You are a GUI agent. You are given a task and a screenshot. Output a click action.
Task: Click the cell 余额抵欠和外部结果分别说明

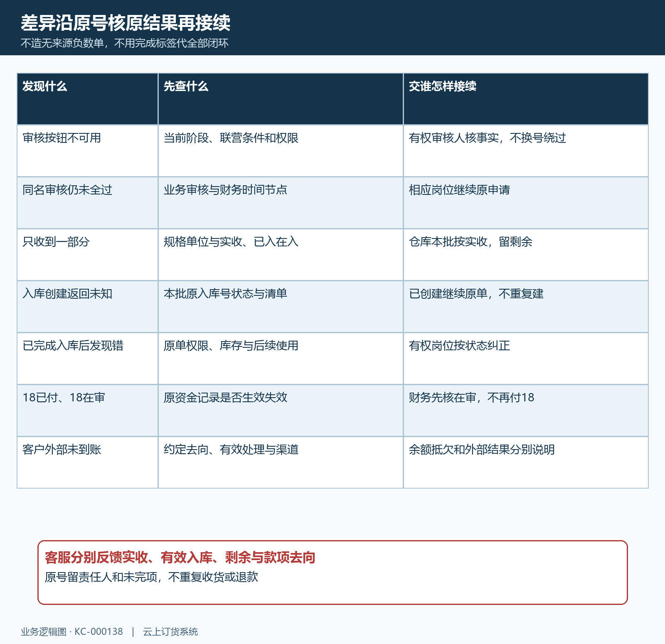pos(526,462)
